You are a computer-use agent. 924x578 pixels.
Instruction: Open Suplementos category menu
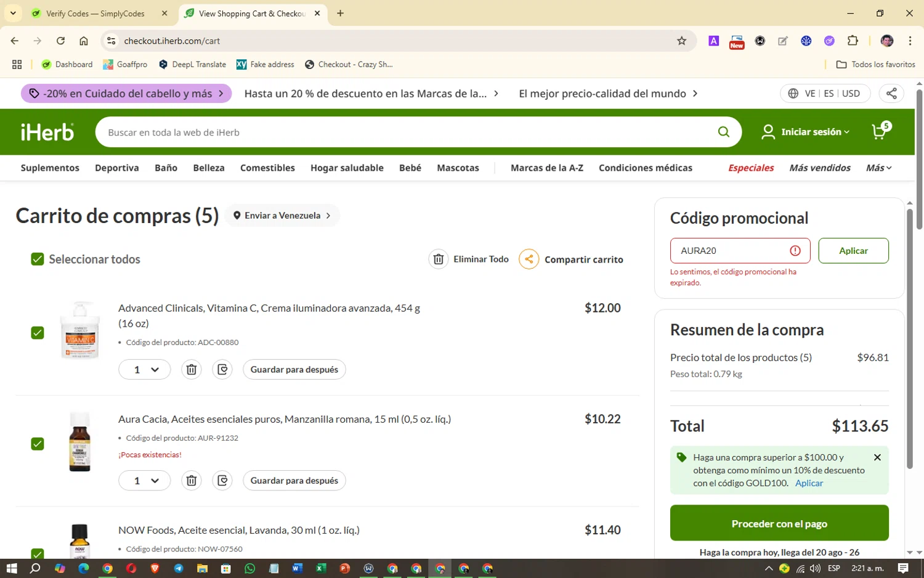pyautogui.click(x=50, y=168)
